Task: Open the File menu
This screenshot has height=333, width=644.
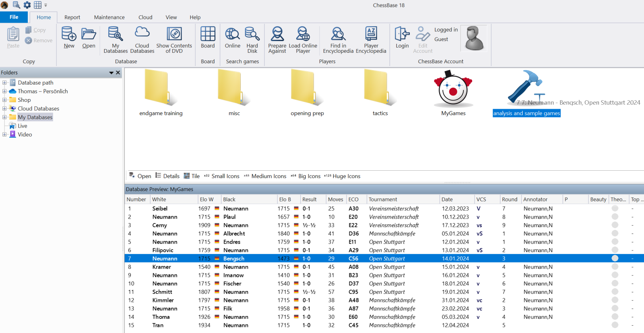Action: click(14, 17)
